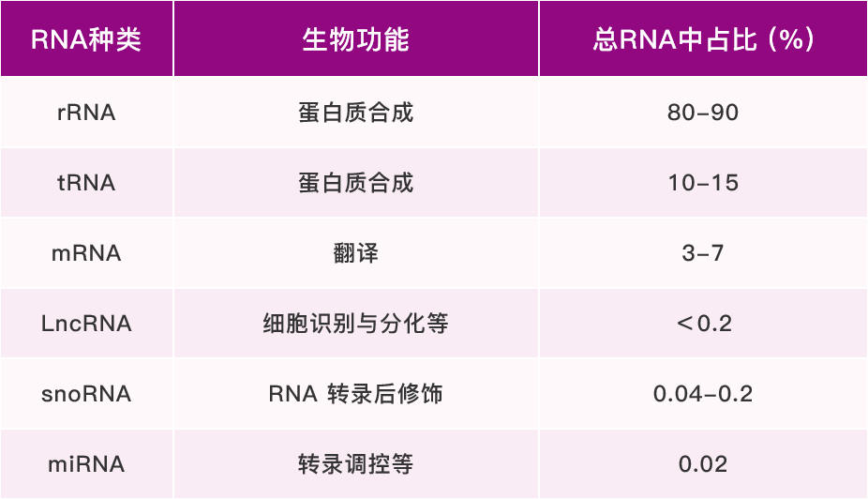
Task: Click the 翻译 function cell
Action: click(355, 253)
